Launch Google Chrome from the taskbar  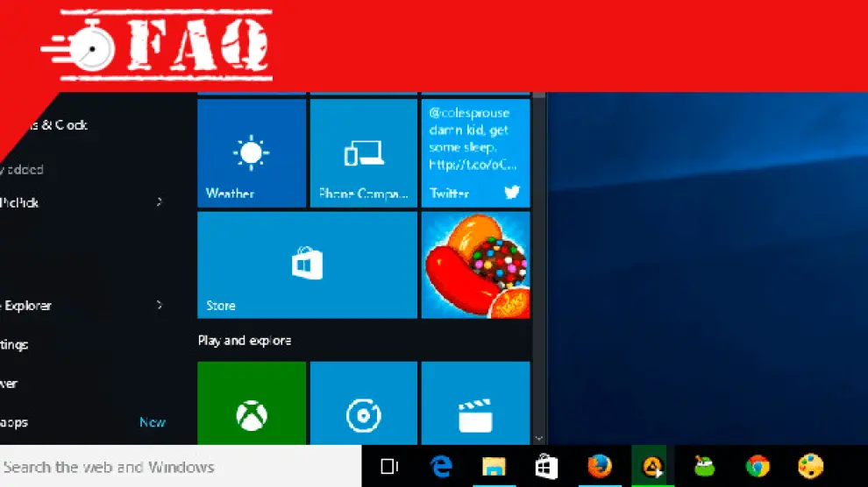coord(758,467)
